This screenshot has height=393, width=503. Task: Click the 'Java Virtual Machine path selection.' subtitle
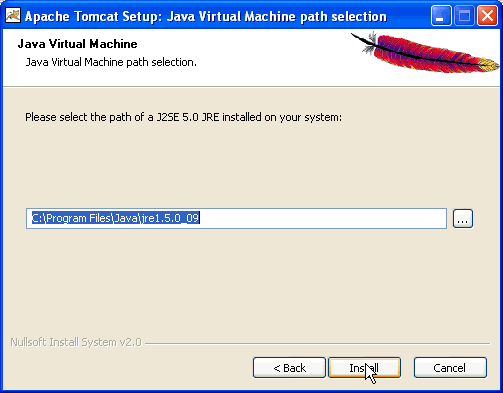[x=111, y=62]
